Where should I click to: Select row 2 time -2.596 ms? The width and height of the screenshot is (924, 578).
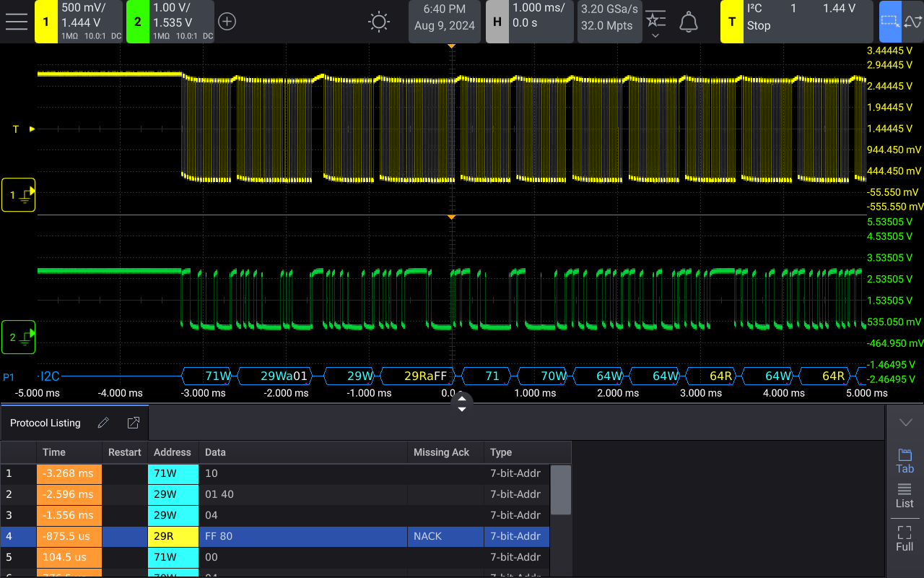point(69,495)
